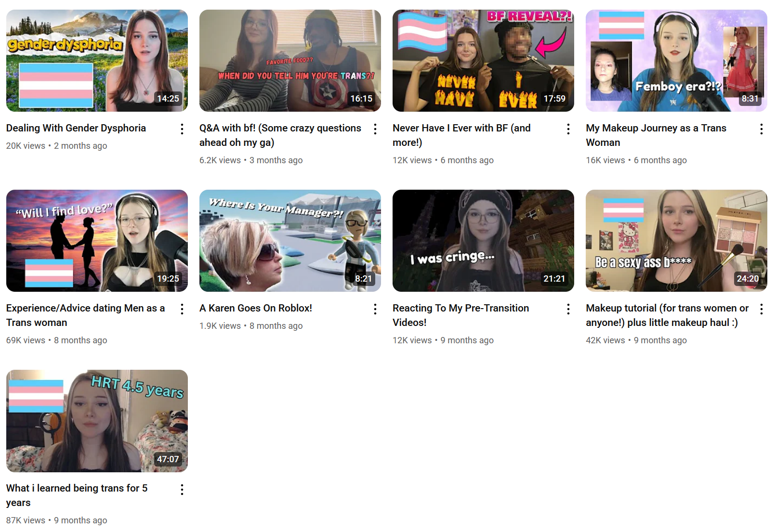
Task: Open three-dot menu for My Makeup Journey video
Action: (x=762, y=129)
